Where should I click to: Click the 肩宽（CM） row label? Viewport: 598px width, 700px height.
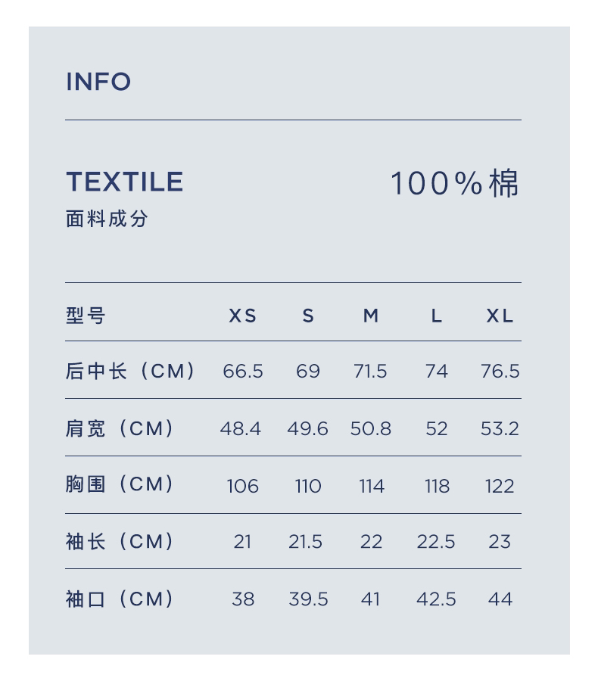pos(120,428)
